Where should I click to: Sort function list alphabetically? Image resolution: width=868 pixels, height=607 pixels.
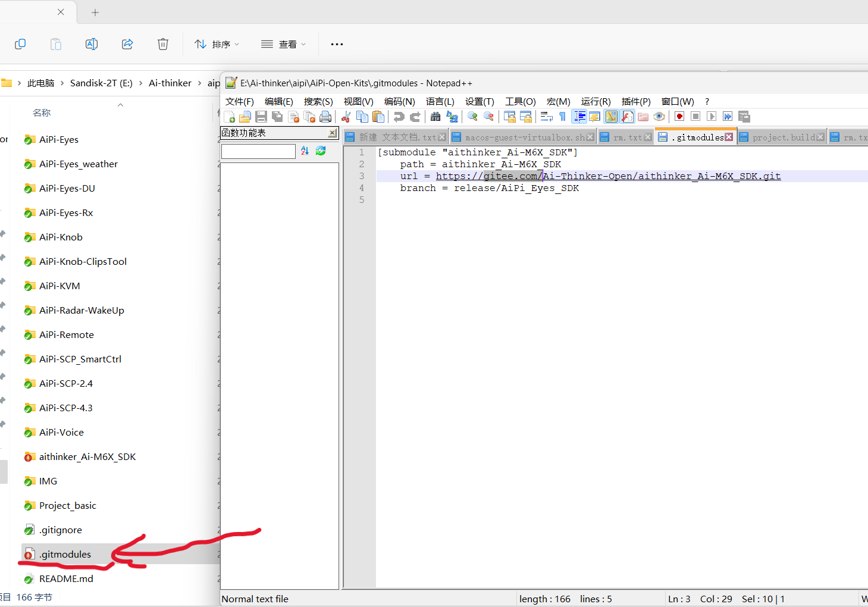coord(305,151)
